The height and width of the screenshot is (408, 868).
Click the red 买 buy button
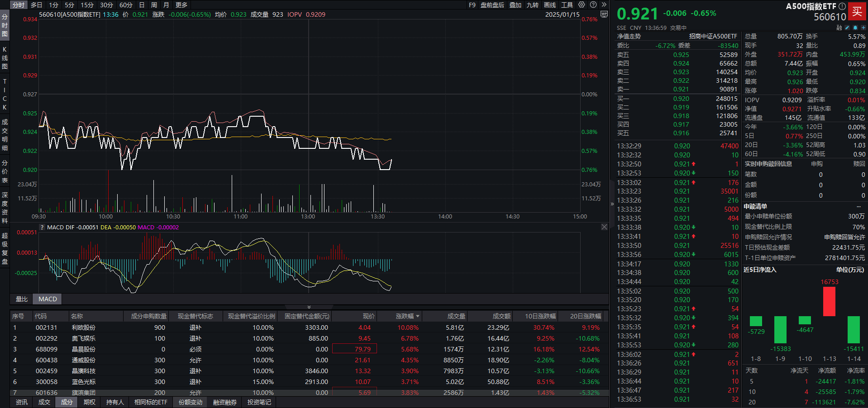click(x=857, y=11)
